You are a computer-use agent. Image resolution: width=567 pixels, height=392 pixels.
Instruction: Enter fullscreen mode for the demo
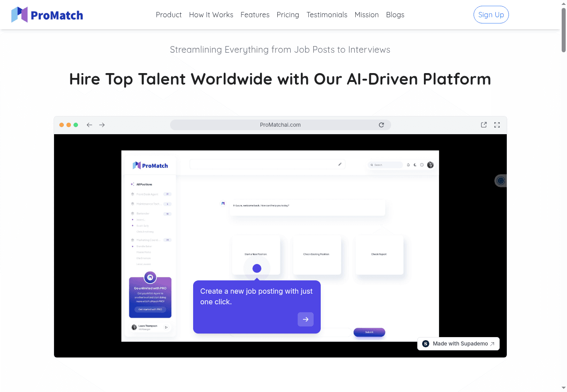click(497, 125)
